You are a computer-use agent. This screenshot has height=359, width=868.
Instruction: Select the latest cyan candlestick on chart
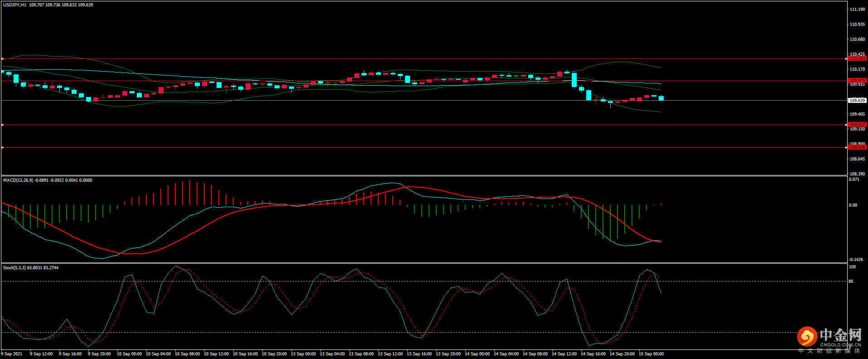(x=661, y=98)
